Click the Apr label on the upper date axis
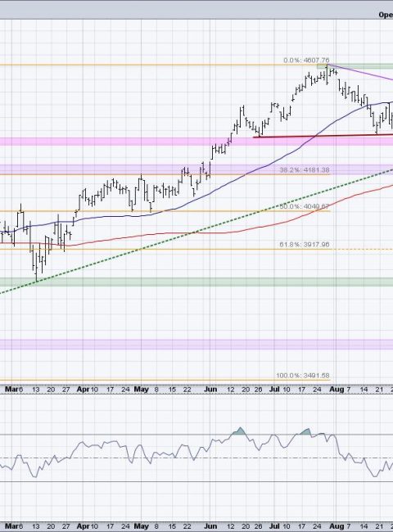The height and width of the screenshot is (532, 393). coord(83,390)
